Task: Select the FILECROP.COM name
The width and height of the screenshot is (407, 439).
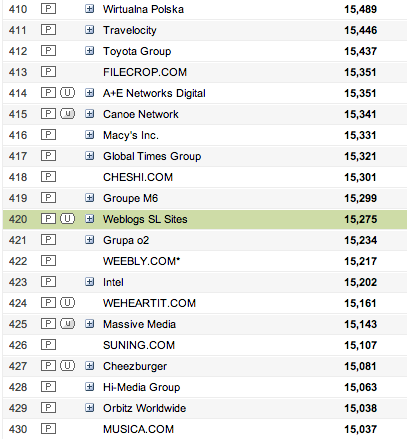Action: pos(145,72)
